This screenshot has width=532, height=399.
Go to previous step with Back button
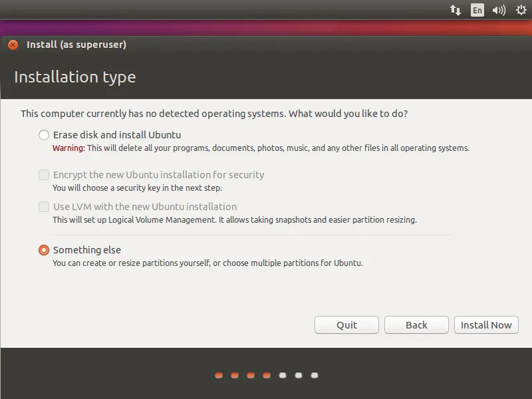point(416,325)
